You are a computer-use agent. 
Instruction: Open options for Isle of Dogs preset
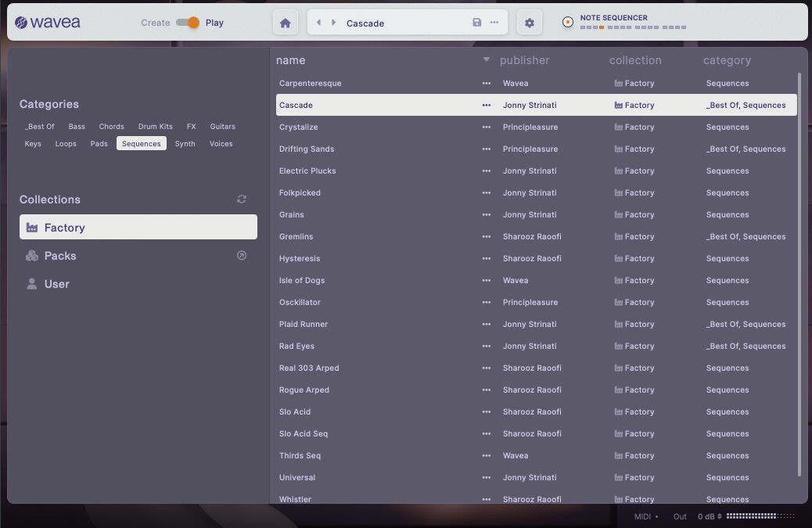pos(487,281)
